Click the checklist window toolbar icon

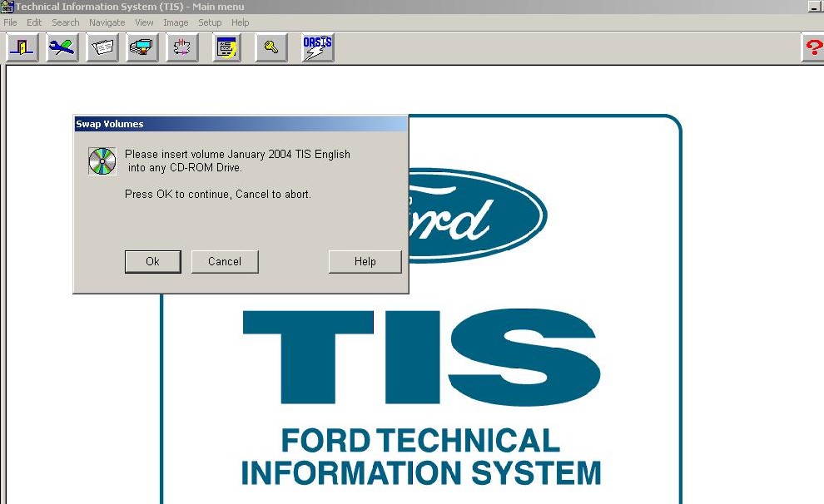pos(226,47)
